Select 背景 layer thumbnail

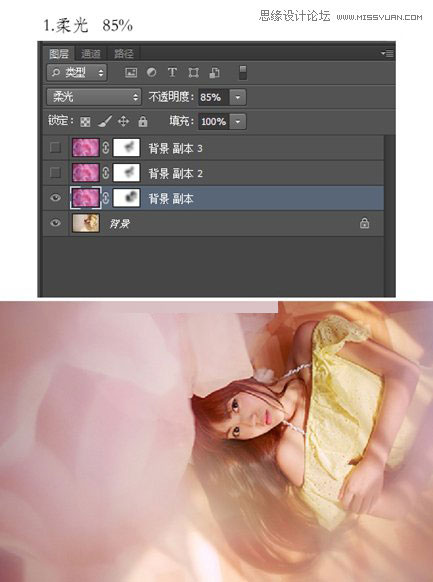click(86, 223)
